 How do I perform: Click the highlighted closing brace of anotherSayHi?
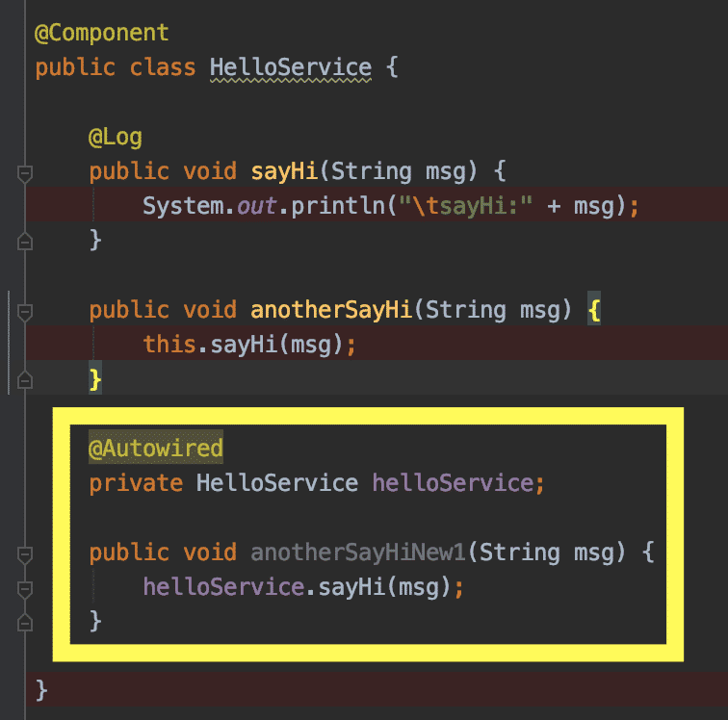tap(95, 379)
